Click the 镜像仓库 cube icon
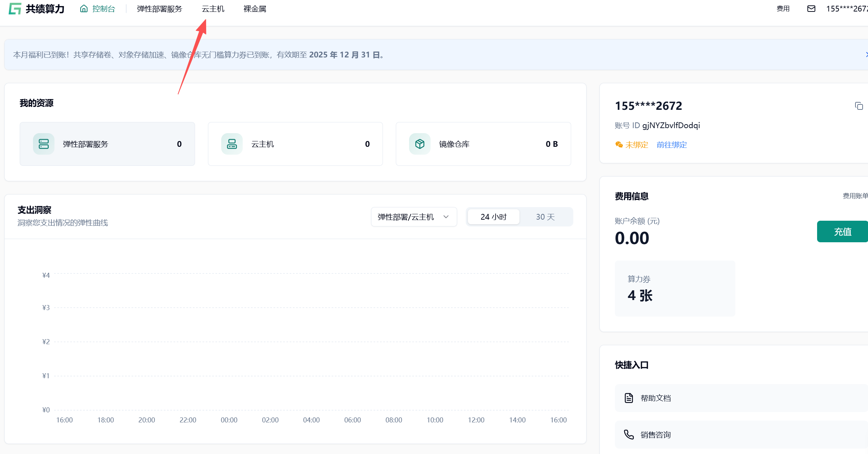 click(x=419, y=144)
